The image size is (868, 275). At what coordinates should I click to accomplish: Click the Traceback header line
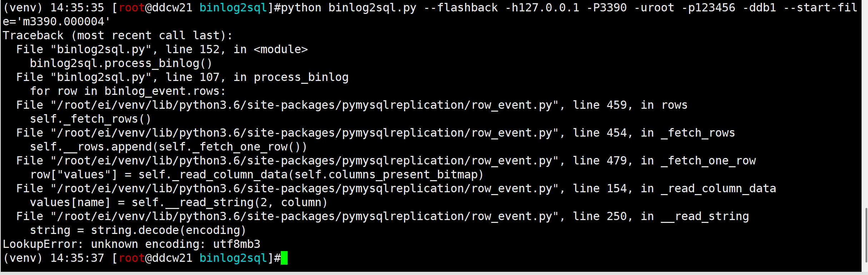pos(117,35)
